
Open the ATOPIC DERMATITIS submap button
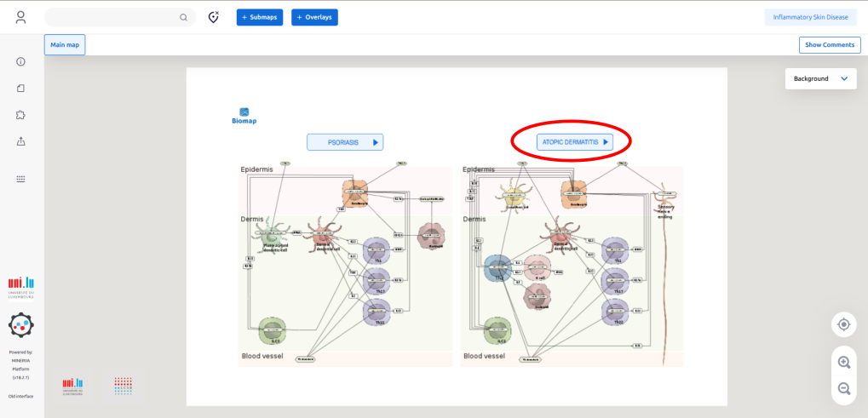[x=575, y=142]
